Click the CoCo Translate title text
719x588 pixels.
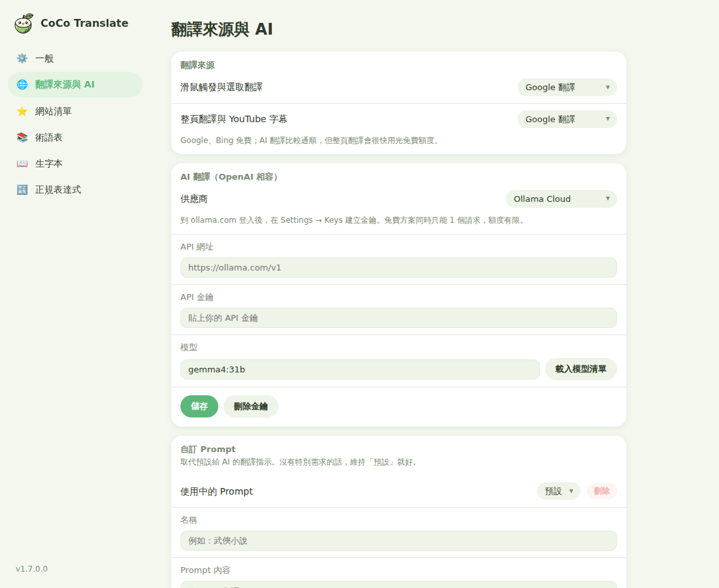(x=84, y=23)
